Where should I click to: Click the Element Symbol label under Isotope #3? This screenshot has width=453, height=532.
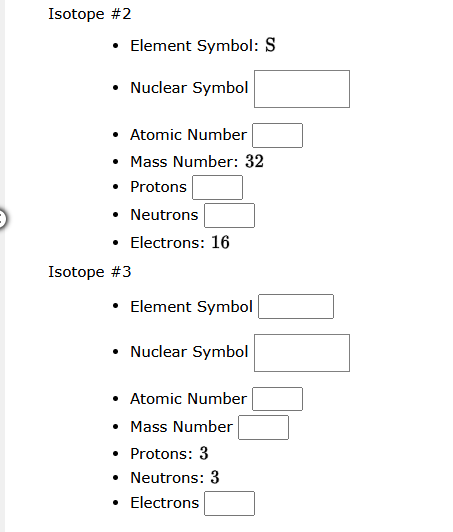[191, 307]
